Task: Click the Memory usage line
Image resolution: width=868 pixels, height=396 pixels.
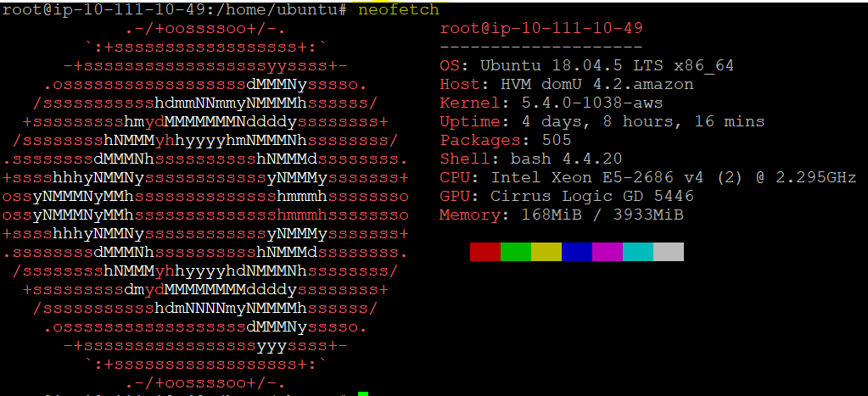Action: click(x=561, y=215)
